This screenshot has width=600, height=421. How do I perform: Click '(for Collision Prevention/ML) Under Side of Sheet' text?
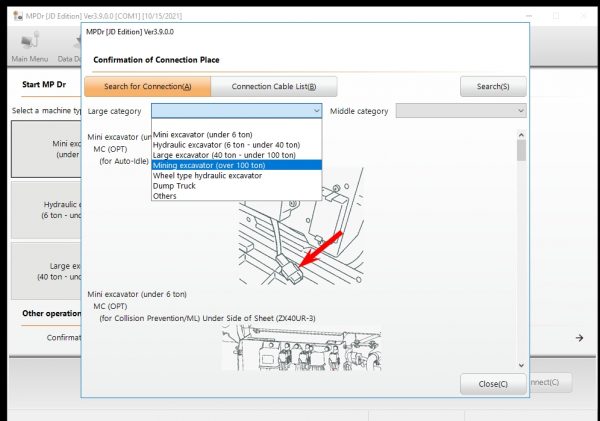tap(186, 318)
